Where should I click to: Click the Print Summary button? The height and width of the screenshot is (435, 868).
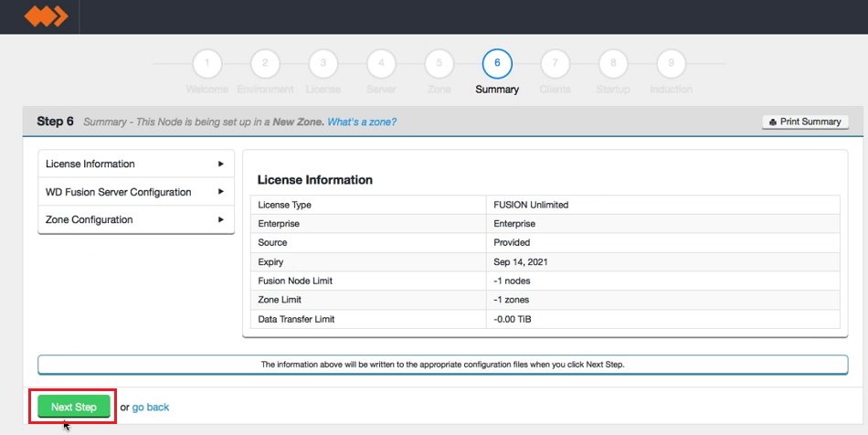tap(805, 122)
